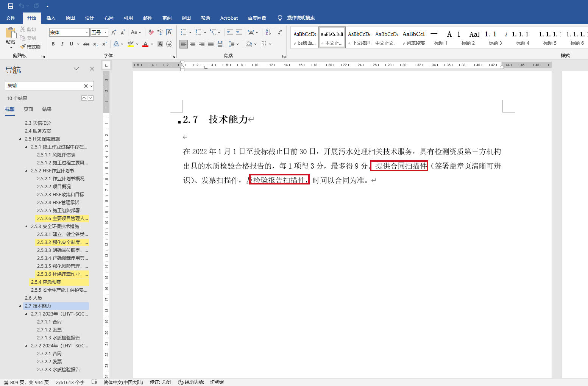Screen dimensions: 588x386
Task: Jump to 2.6 人员 heading in navigation
Action: tap(33, 298)
